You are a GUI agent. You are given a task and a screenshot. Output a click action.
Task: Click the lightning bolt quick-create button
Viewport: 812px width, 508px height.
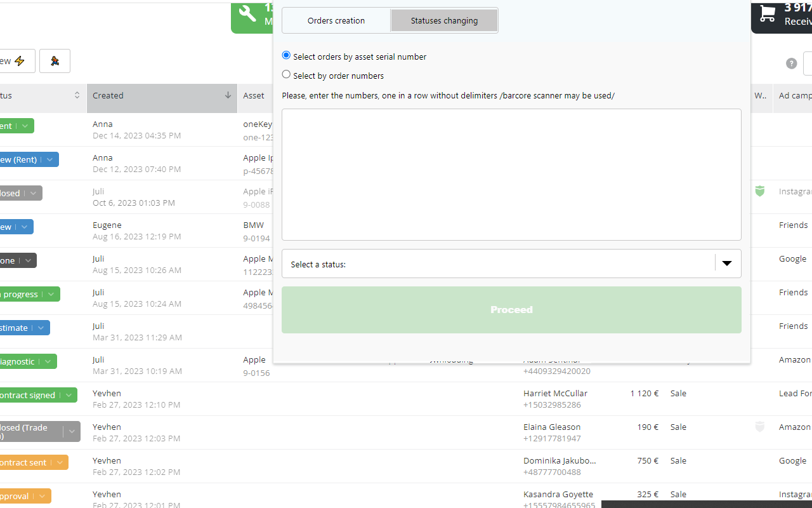(x=20, y=61)
